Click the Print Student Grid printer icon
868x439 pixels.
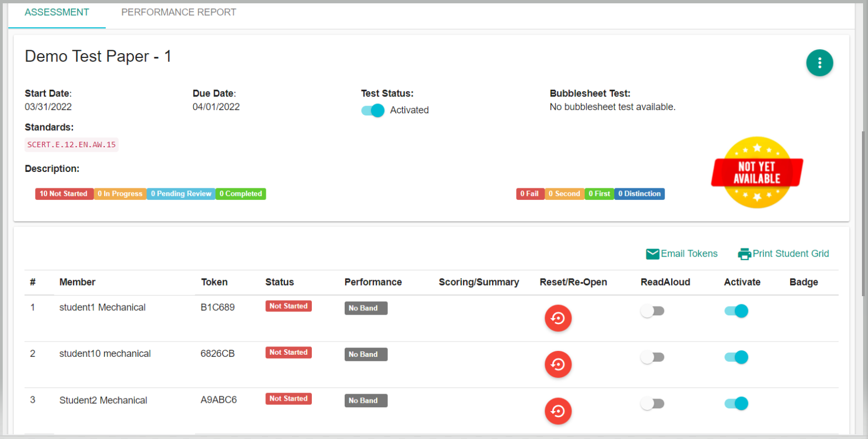click(744, 254)
